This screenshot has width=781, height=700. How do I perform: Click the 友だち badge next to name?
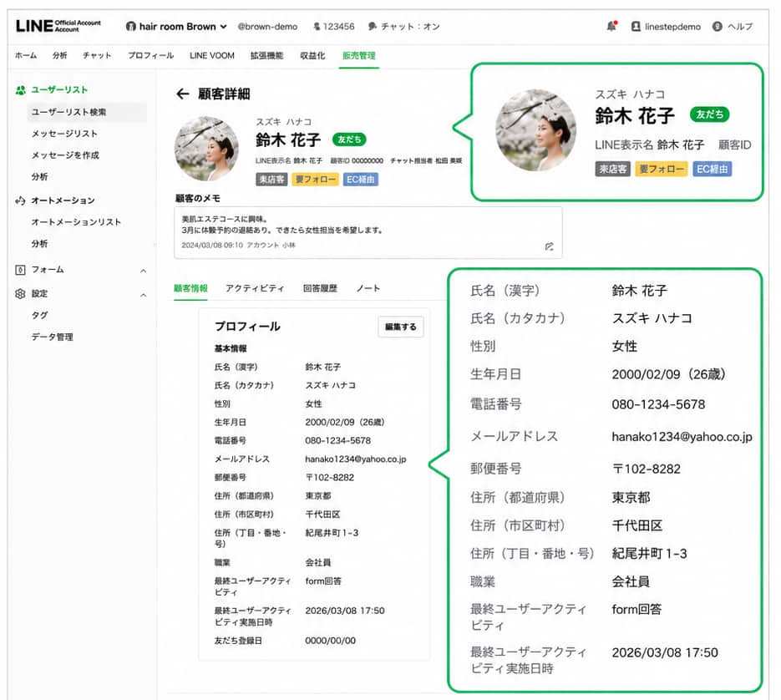(349, 139)
